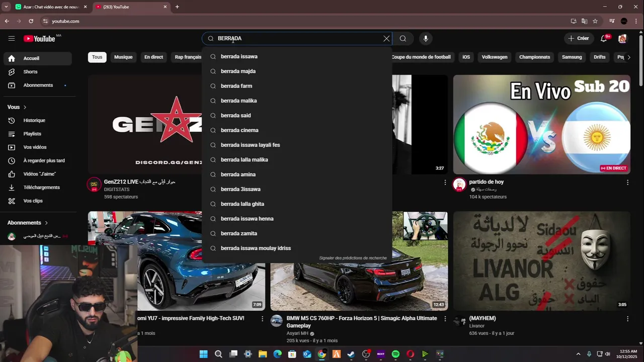Open Historique

coord(38,121)
